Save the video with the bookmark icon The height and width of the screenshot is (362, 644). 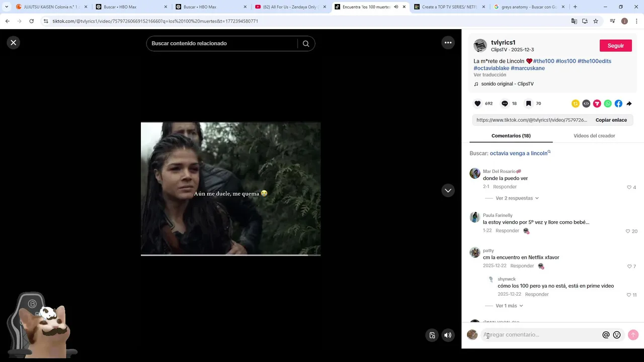[528, 104]
